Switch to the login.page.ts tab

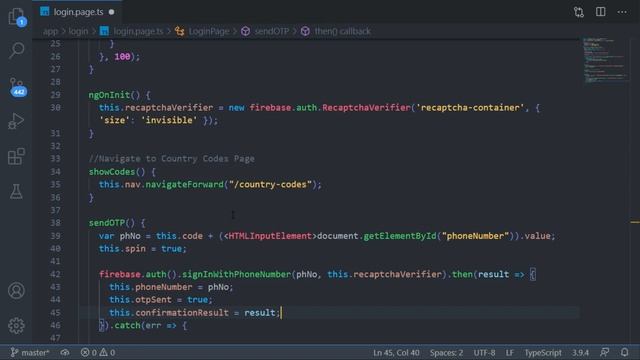(x=77, y=12)
